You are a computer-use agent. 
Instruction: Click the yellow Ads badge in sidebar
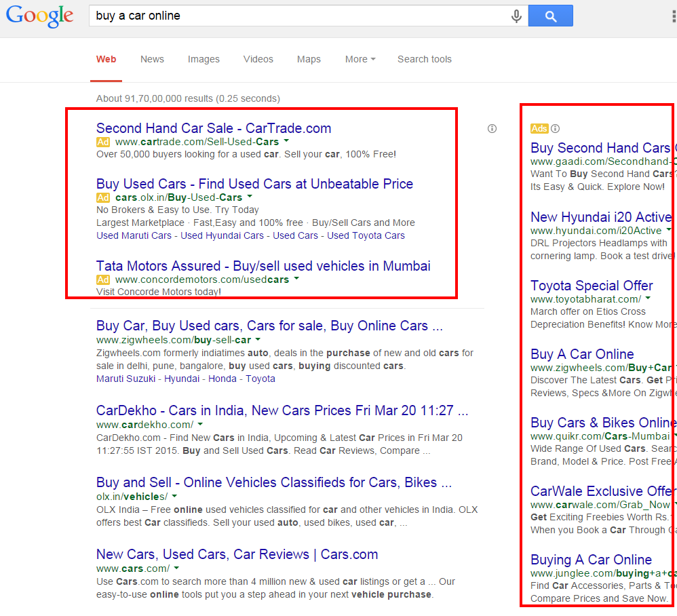(539, 129)
